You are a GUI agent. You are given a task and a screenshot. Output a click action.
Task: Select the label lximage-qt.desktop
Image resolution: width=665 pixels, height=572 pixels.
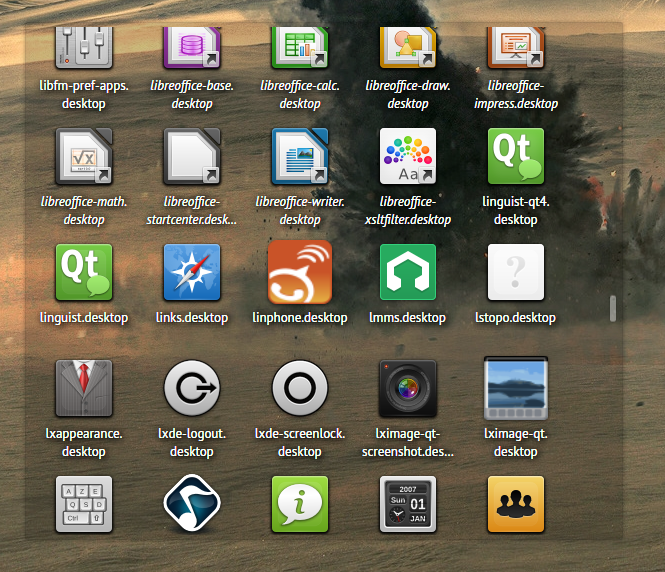coord(516,442)
